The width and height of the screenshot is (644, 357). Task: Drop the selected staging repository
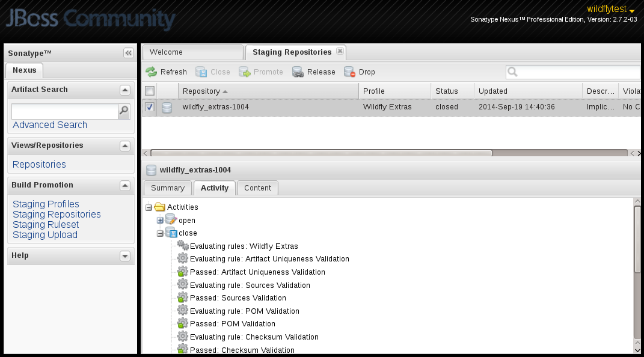click(x=360, y=72)
